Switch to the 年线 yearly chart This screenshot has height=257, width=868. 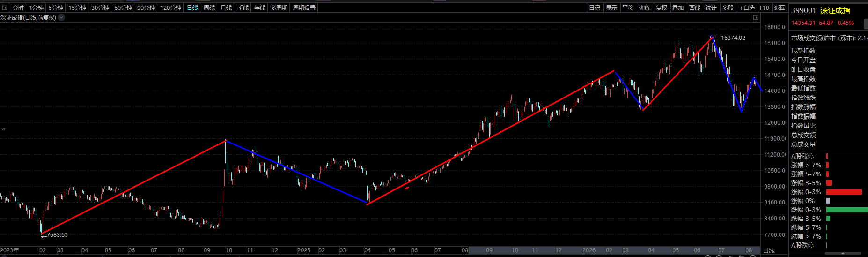tap(260, 8)
